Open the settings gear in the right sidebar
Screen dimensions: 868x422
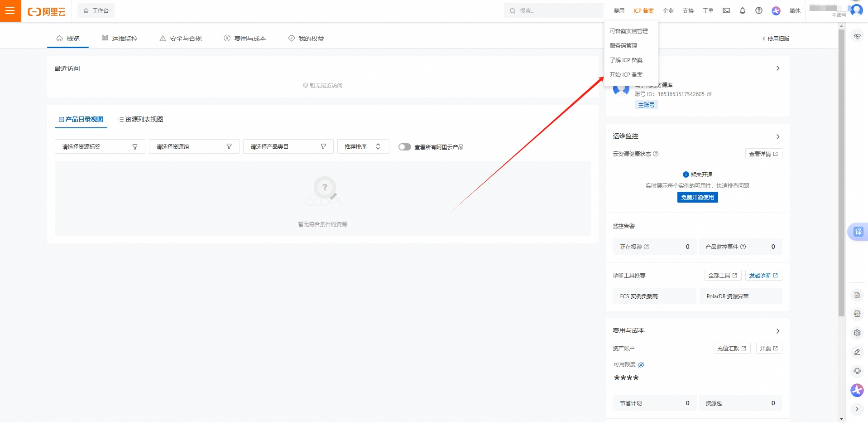point(857,333)
